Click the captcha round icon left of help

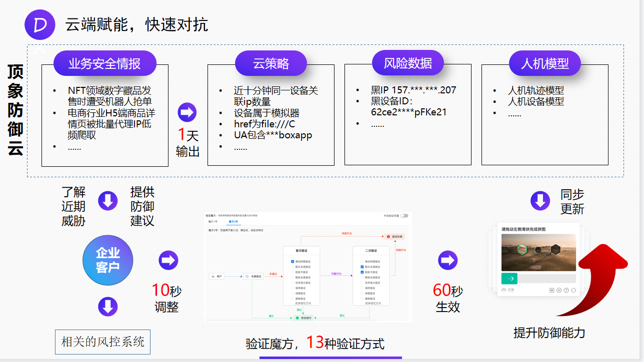[x=559, y=290]
